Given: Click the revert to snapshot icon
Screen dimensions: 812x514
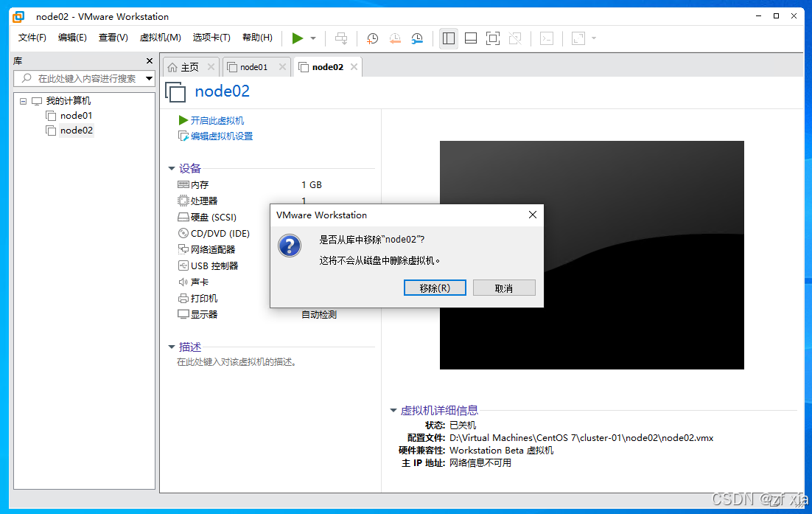Looking at the screenshot, I should point(395,38).
